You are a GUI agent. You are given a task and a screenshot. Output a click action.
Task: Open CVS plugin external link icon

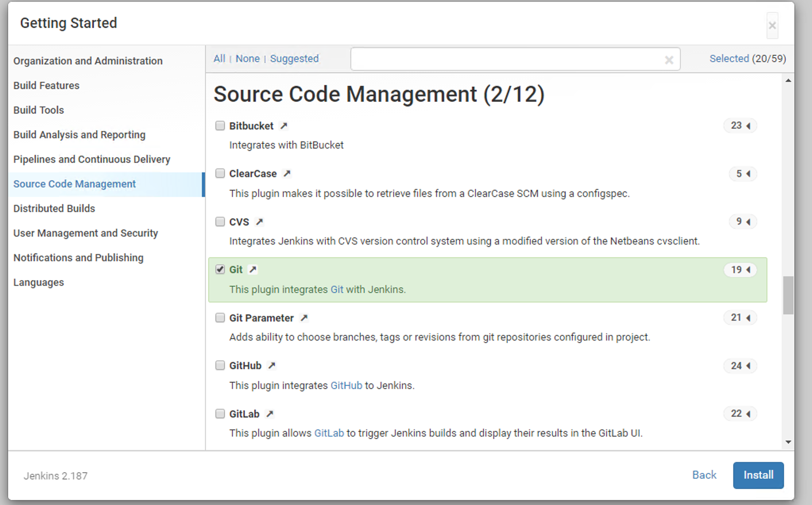259,222
